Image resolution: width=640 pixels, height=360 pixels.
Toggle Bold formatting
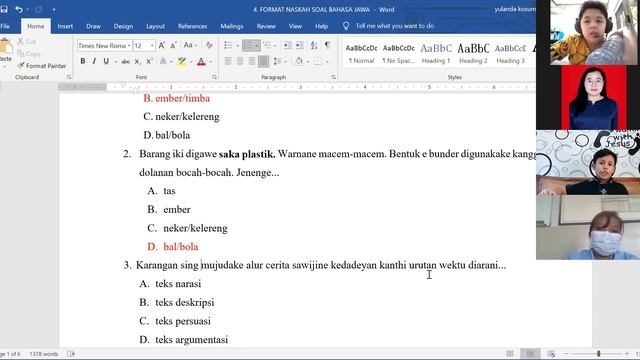pos(83,61)
